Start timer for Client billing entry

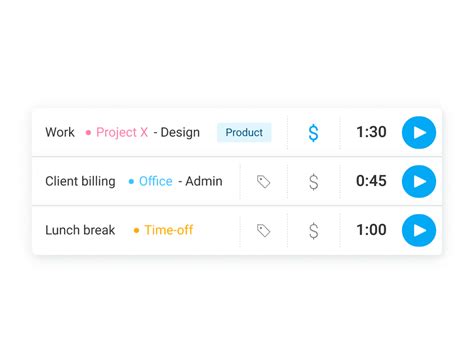[x=419, y=181]
